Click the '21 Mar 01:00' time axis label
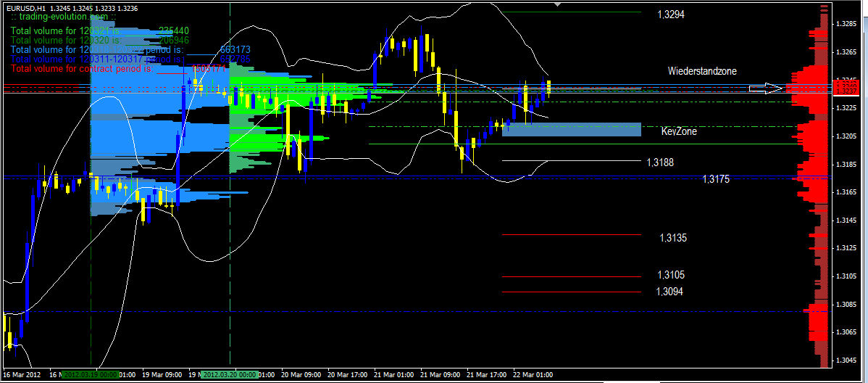 [394, 375]
